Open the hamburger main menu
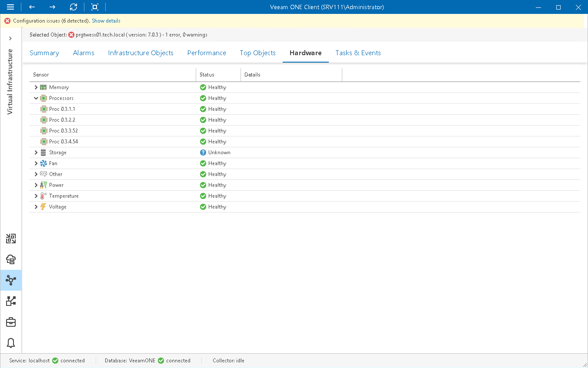The height and width of the screenshot is (368, 588). click(10, 7)
